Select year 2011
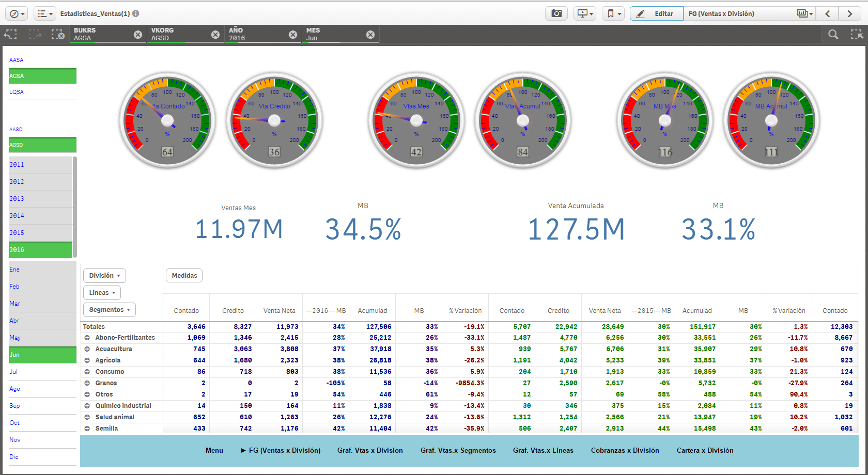The width and height of the screenshot is (868, 475). [x=41, y=165]
